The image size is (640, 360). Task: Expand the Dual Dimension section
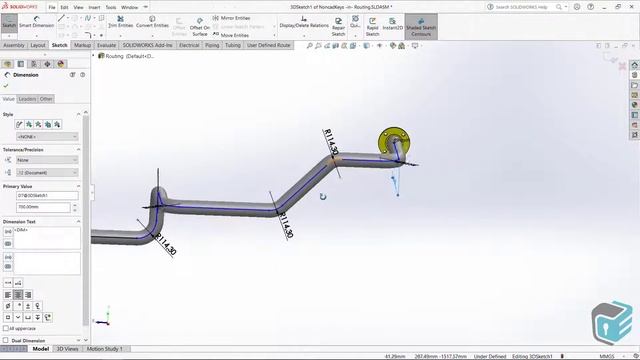click(x=78, y=340)
